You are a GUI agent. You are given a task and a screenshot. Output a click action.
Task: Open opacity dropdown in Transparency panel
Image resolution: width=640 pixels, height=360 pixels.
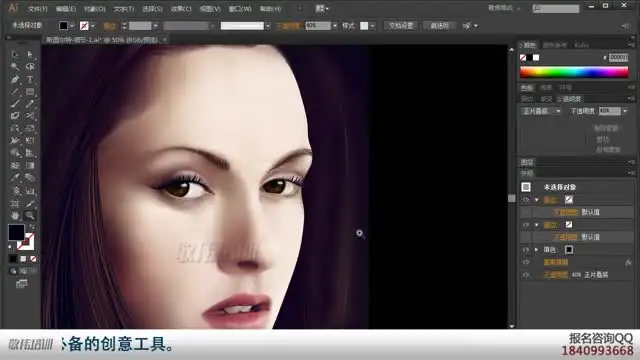[625, 111]
